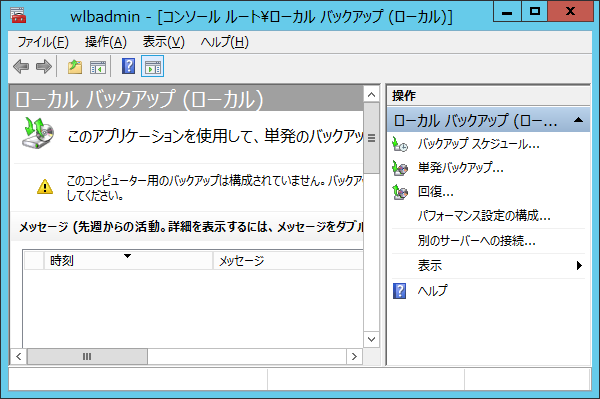Viewport: 600px width, 399px height.
Task: Maximize the wlbadmin window
Action: pos(535,11)
